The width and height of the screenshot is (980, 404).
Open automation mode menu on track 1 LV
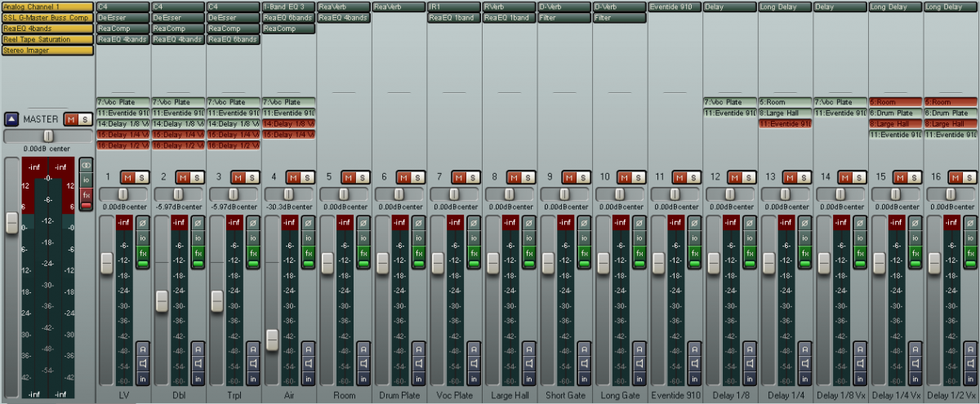(141, 349)
